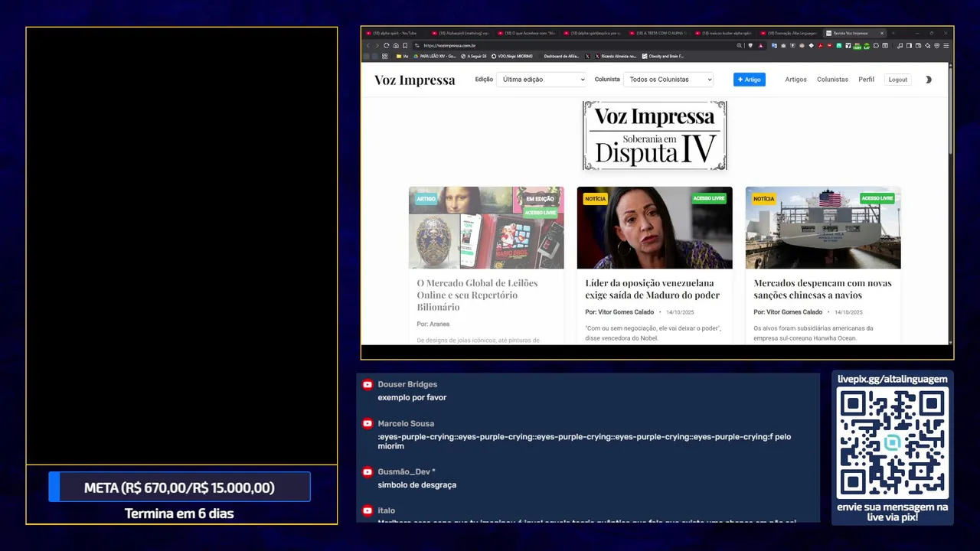Image resolution: width=980 pixels, height=551 pixels.
Task: Open the PAPA LEÃO XIV bookmark
Action: [x=436, y=57]
